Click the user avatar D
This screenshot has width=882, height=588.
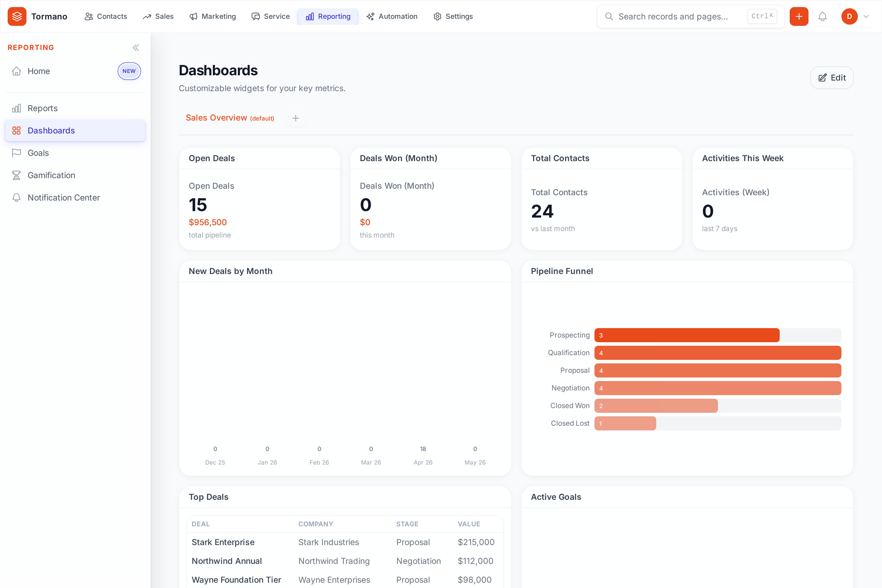coord(849,16)
